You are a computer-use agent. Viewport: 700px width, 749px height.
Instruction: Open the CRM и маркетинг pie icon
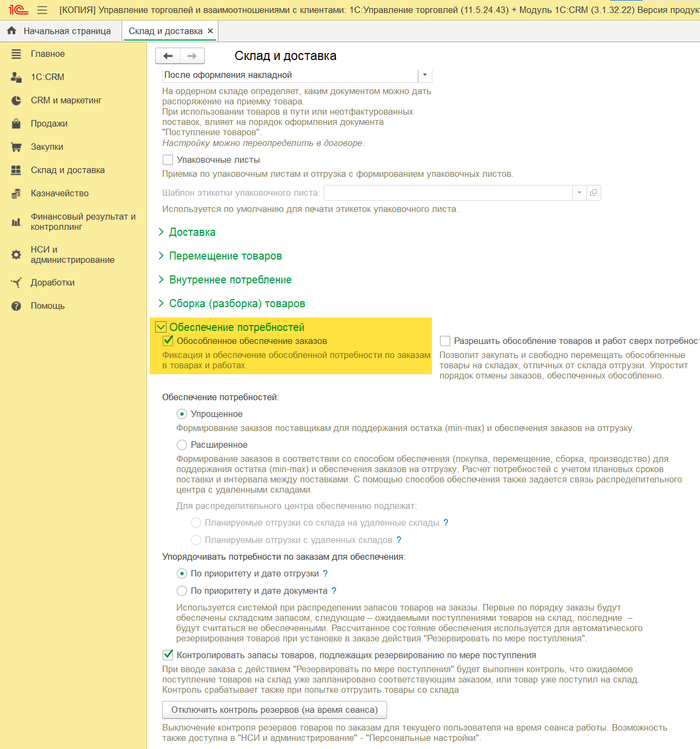click(16, 101)
